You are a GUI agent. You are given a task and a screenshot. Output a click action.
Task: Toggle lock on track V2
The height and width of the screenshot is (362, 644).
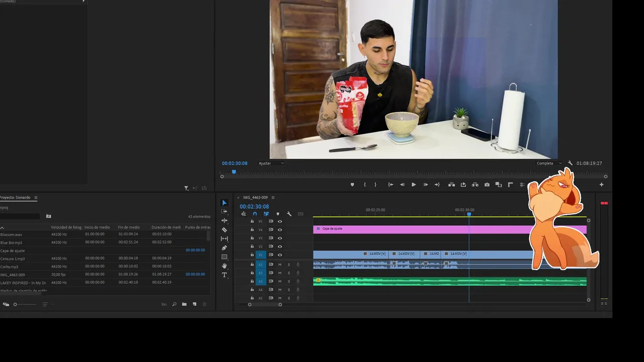252,246
